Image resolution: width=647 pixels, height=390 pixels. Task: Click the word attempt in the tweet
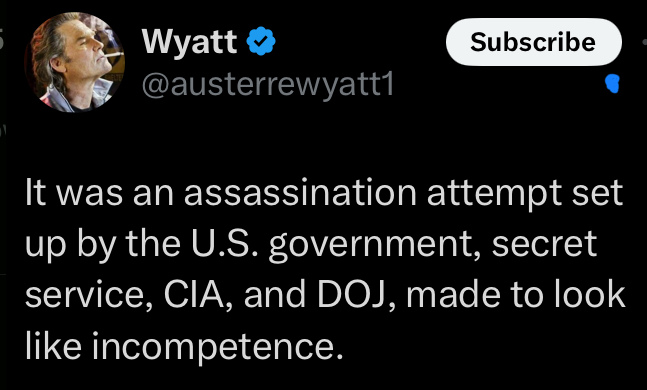494,194
